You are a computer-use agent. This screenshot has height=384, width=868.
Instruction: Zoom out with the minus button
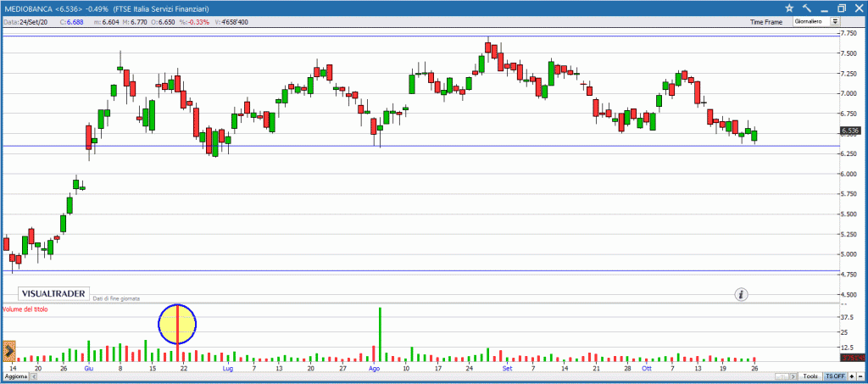click(x=860, y=376)
